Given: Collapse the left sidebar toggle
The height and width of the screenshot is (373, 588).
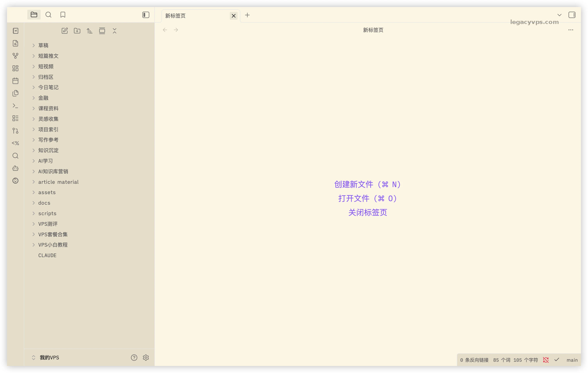Looking at the screenshot, I should coord(146,15).
